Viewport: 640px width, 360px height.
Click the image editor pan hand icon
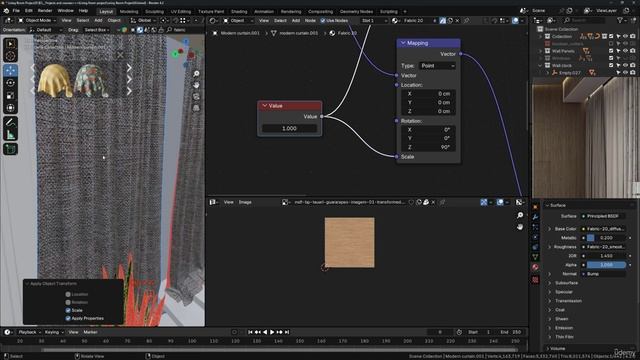[520, 227]
